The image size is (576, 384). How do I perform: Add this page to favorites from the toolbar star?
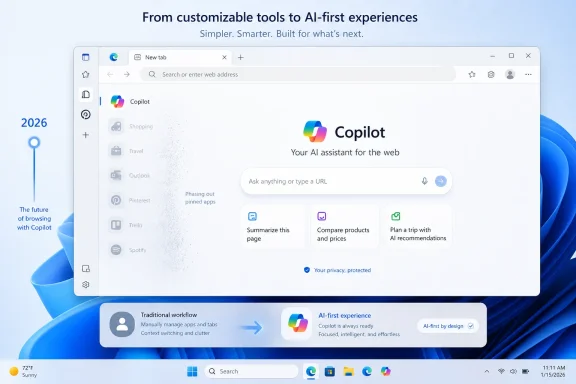point(472,75)
